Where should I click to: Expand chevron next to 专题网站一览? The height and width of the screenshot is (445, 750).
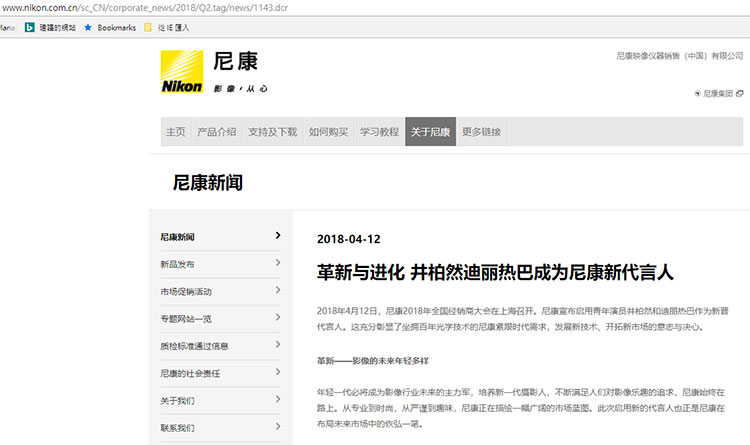pyautogui.click(x=278, y=317)
